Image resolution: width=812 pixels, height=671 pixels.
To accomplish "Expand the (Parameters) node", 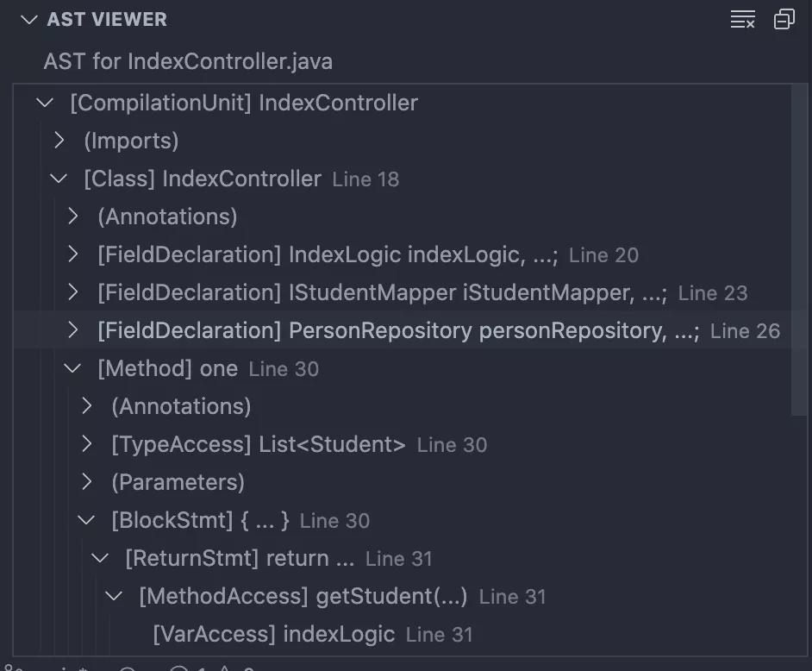I will [x=86, y=482].
